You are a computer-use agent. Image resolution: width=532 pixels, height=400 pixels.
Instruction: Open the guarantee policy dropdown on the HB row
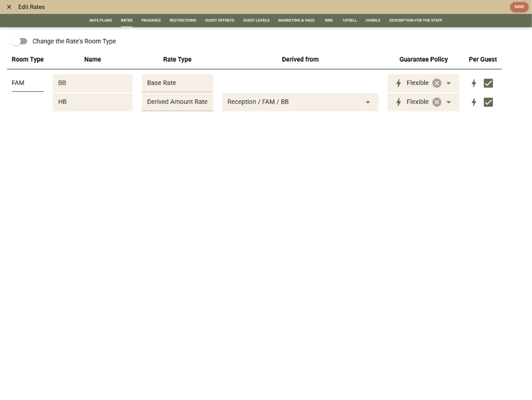pyautogui.click(x=449, y=102)
